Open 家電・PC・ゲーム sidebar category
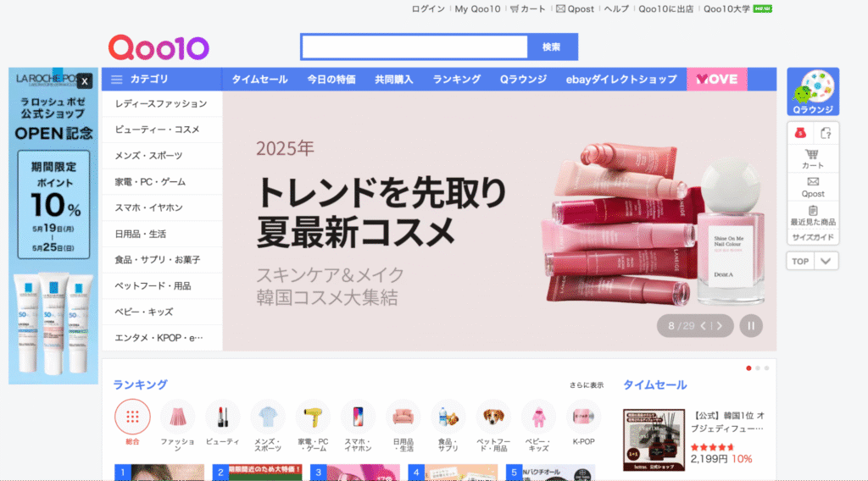868x481 pixels. (x=150, y=182)
